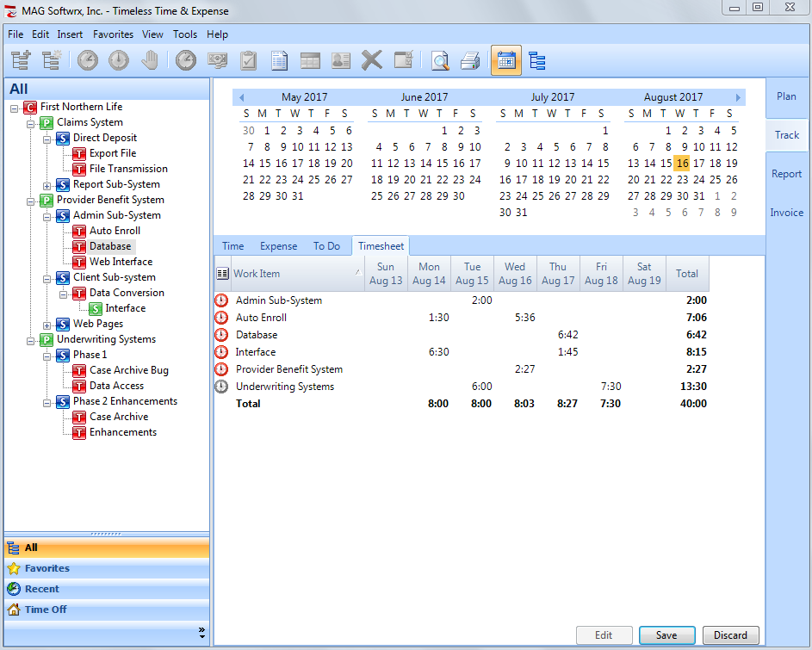Click the clock icon right of the star-burst tree icon
This screenshot has height=650, width=812.
(88, 60)
